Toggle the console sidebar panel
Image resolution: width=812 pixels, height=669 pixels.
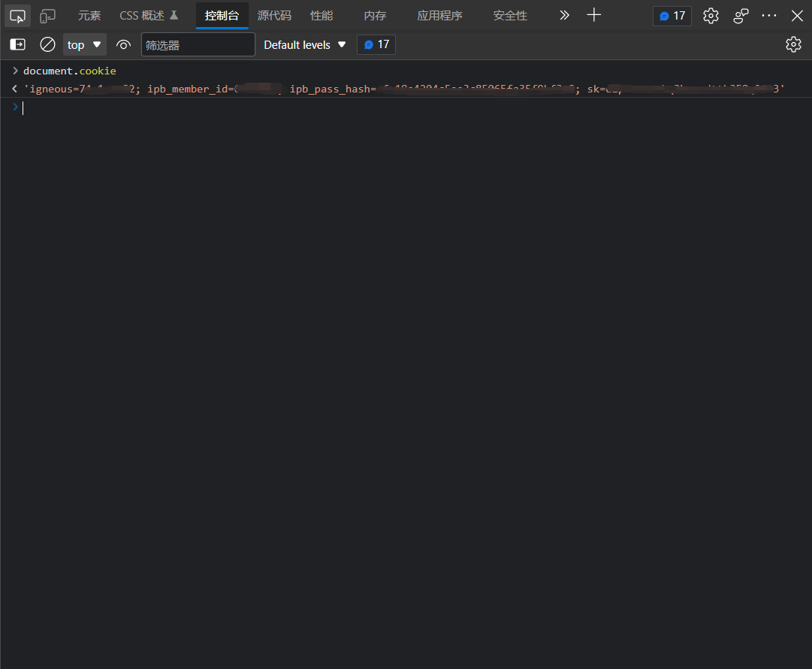pyautogui.click(x=17, y=44)
